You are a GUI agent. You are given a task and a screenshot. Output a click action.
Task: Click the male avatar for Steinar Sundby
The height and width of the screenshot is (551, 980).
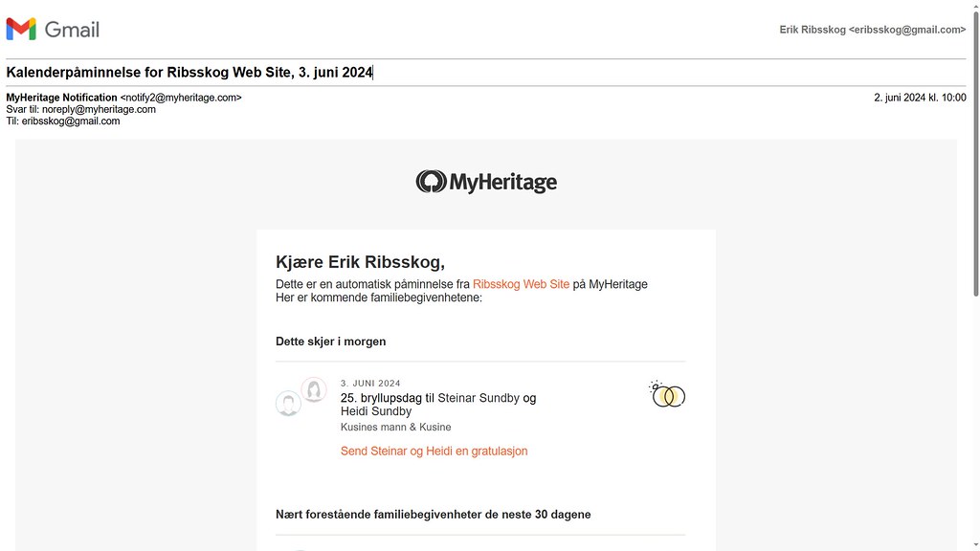288,404
